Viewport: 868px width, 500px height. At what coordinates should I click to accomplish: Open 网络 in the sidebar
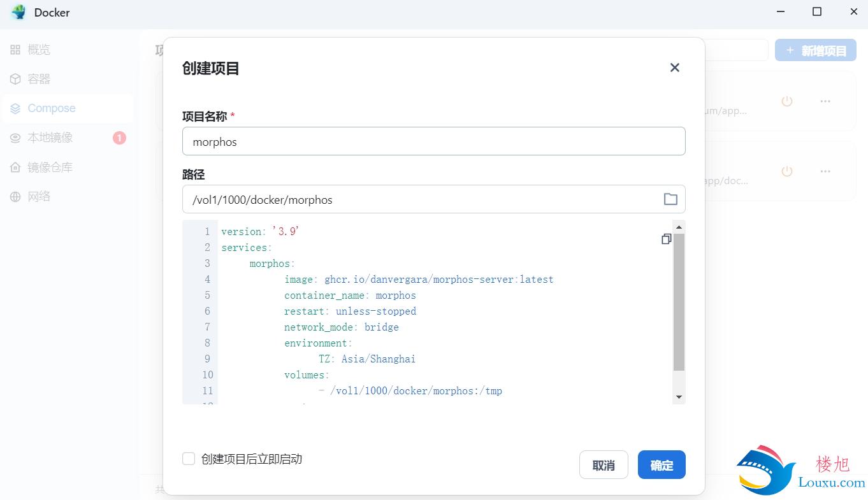click(68, 197)
